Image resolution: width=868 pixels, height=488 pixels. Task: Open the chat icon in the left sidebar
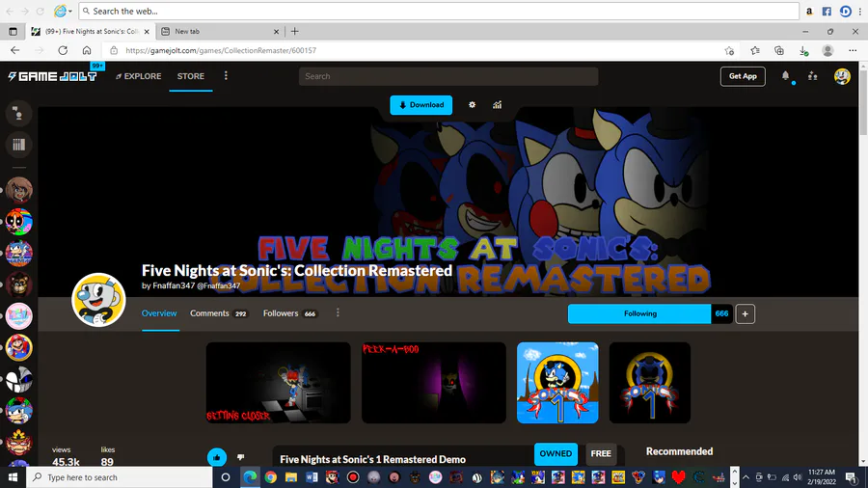19,114
